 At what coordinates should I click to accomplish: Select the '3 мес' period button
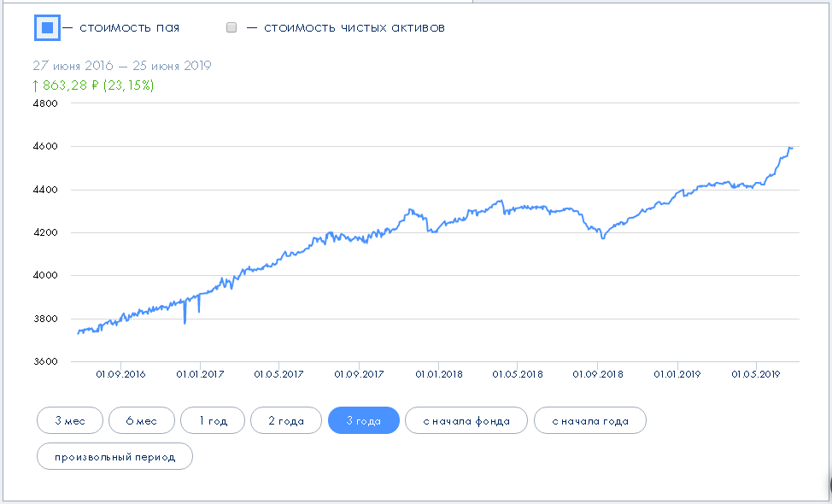point(69,420)
